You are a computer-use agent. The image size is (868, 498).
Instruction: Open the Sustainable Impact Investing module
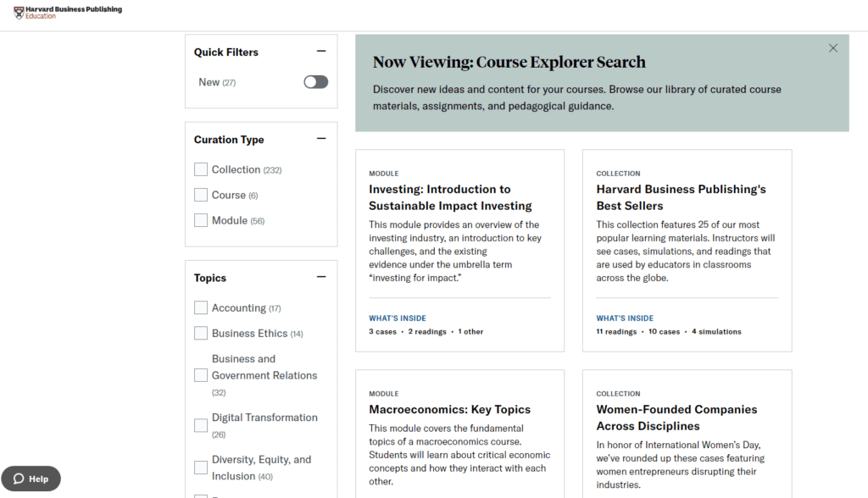(x=450, y=198)
